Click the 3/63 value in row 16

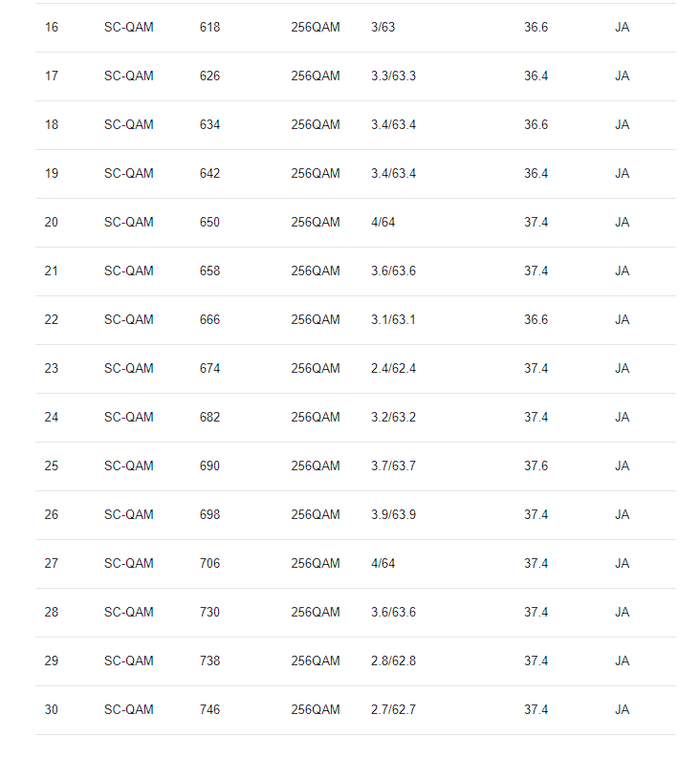(383, 27)
